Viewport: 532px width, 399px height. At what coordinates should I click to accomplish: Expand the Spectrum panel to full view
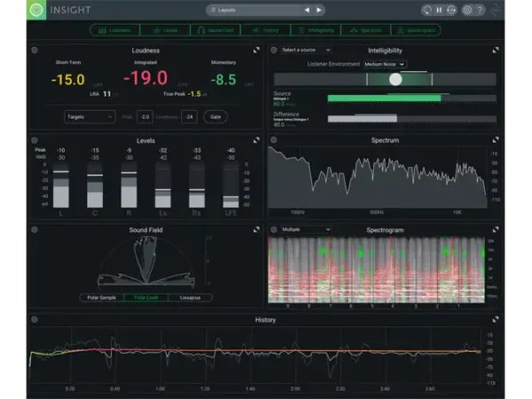(x=496, y=140)
